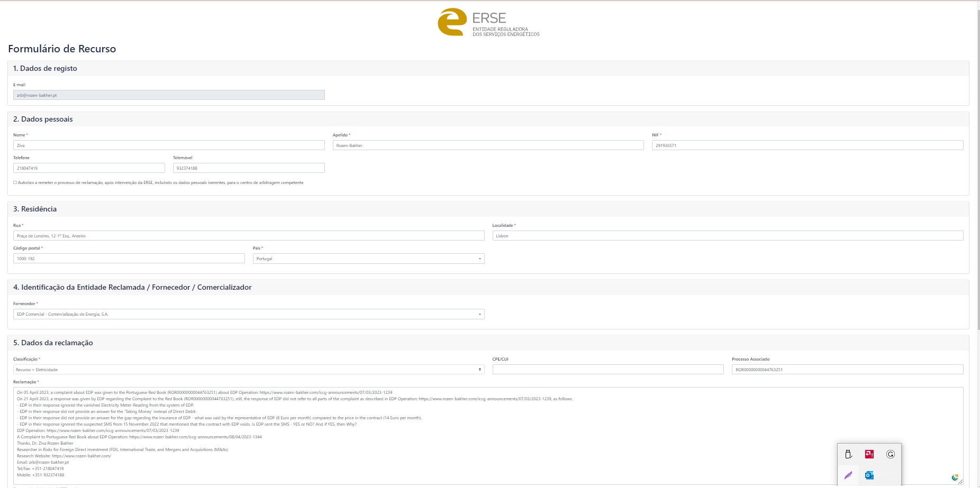Click the 'Mobile: +351-932374188' line in the complaint

[x=40, y=475]
